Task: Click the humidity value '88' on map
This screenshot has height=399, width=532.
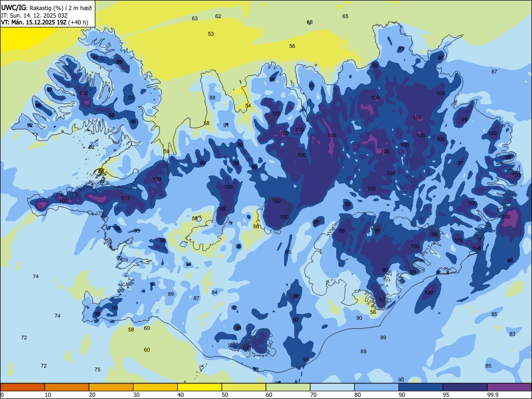Action: (212, 98)
